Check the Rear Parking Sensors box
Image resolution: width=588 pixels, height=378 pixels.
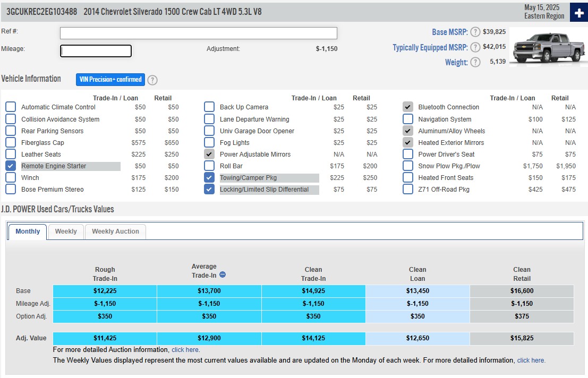tap(11, 131)
